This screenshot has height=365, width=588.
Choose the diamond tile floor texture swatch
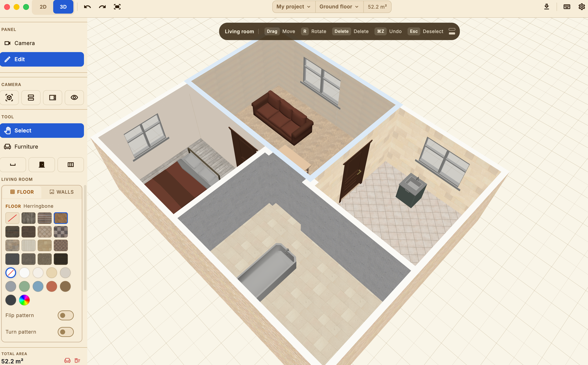[44, 232]
